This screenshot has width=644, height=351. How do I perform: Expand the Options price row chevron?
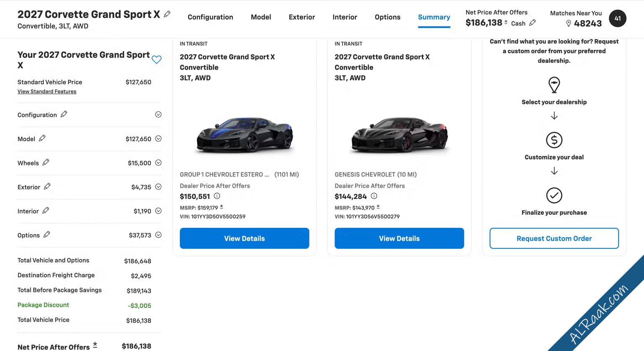pos(158,235)
